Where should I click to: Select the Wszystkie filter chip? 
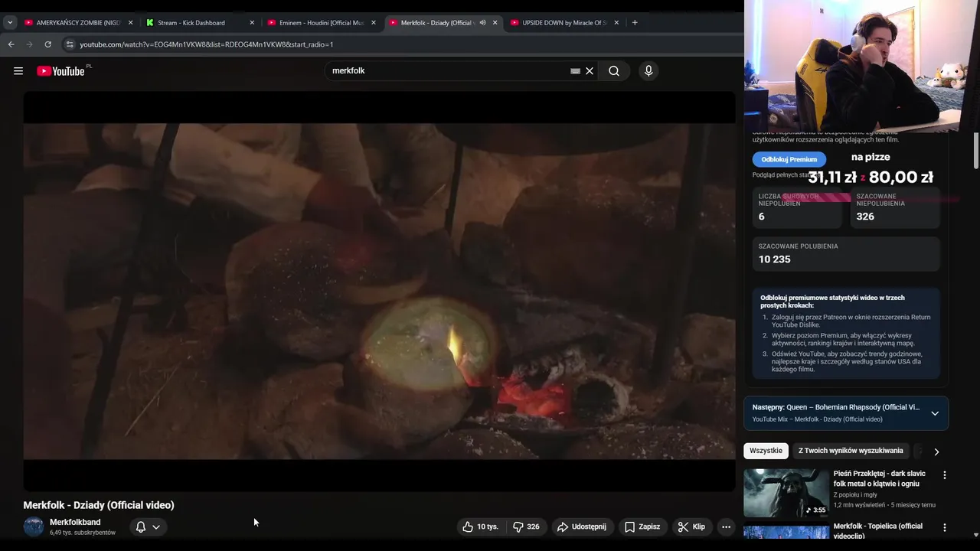point(766,451)
